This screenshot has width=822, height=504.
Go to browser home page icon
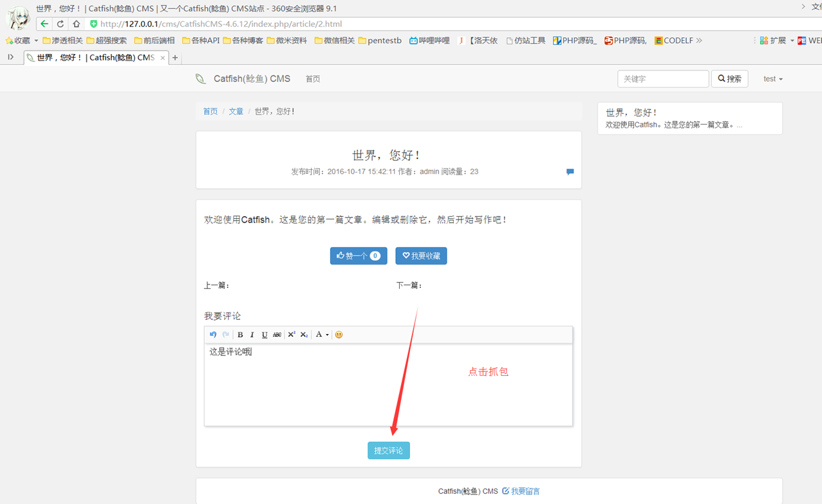coord(76,24)
